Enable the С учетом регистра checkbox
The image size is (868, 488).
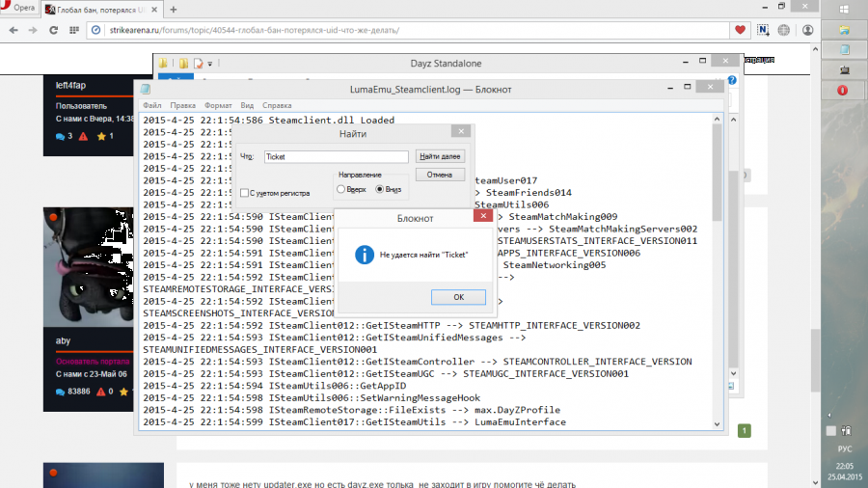click(244, 193)
